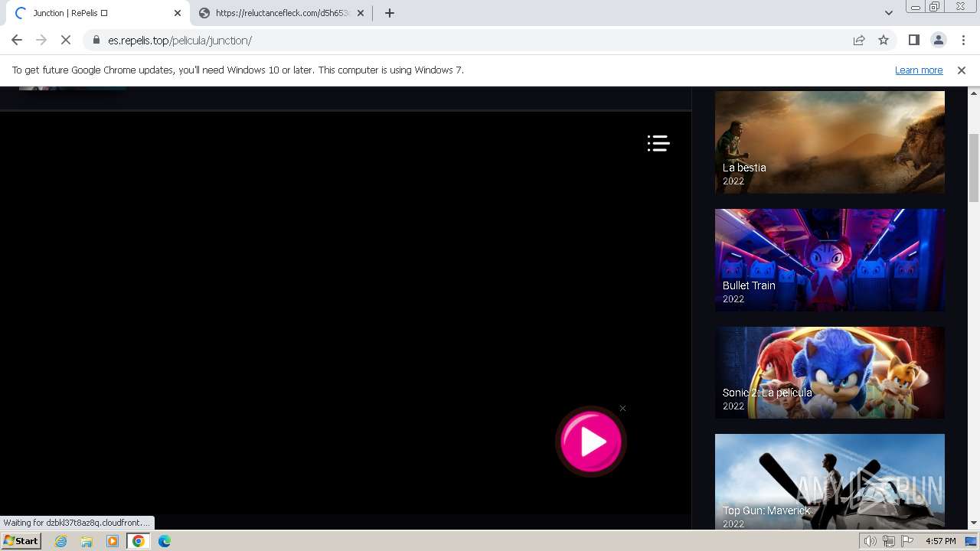Viewport: 980px width, 551px height.
Task: Open Sonic 2: La película thumbnail
Action: coord(830,373)
